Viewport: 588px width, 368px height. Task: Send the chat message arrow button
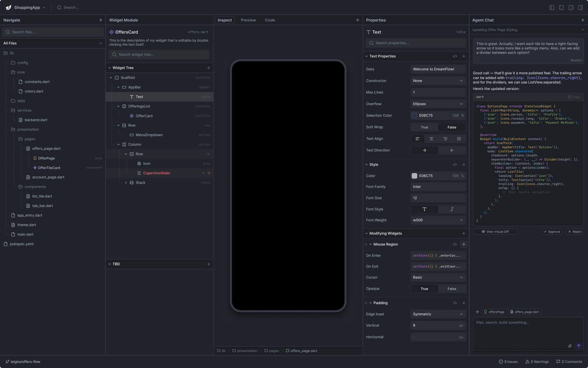579,346
